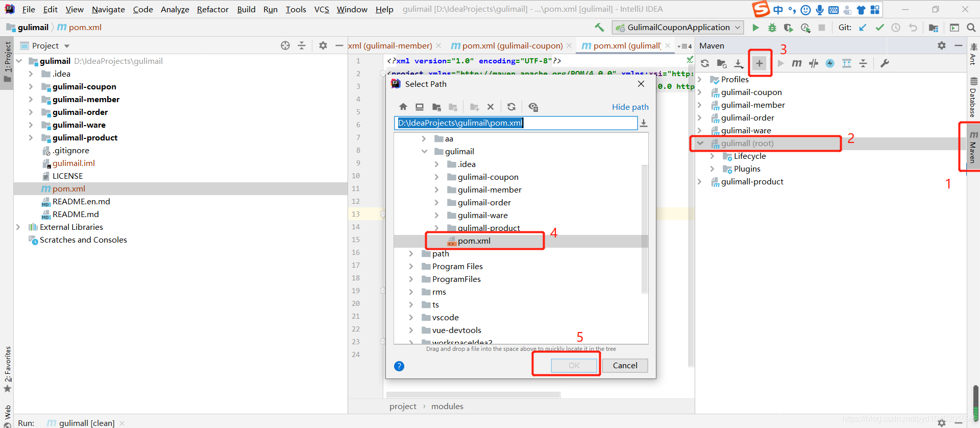The width and height of the screenshot is (980, 428).
Task: Switch to pom.xml (gulimail-coupon) editor tab
Action: click(x=512, y=45)
